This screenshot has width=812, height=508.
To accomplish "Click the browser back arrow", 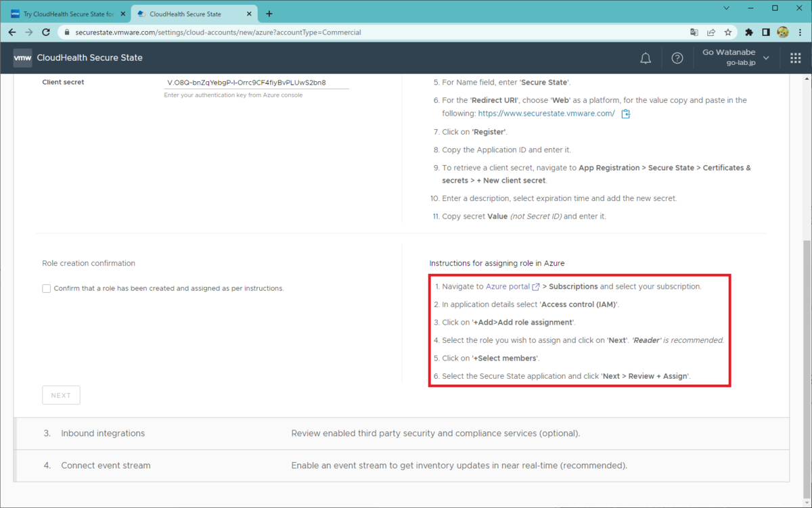I will 12,32.
